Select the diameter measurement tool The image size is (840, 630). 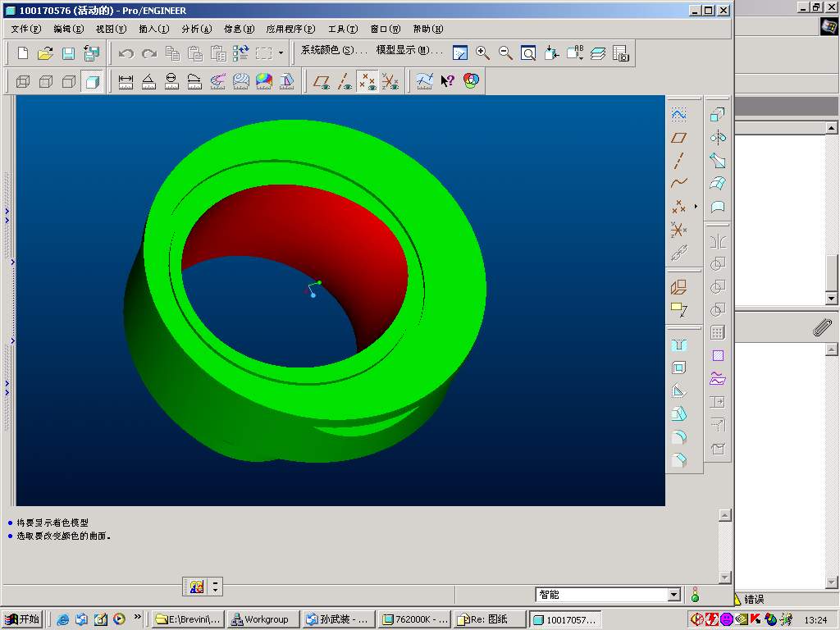coord(171,81)
